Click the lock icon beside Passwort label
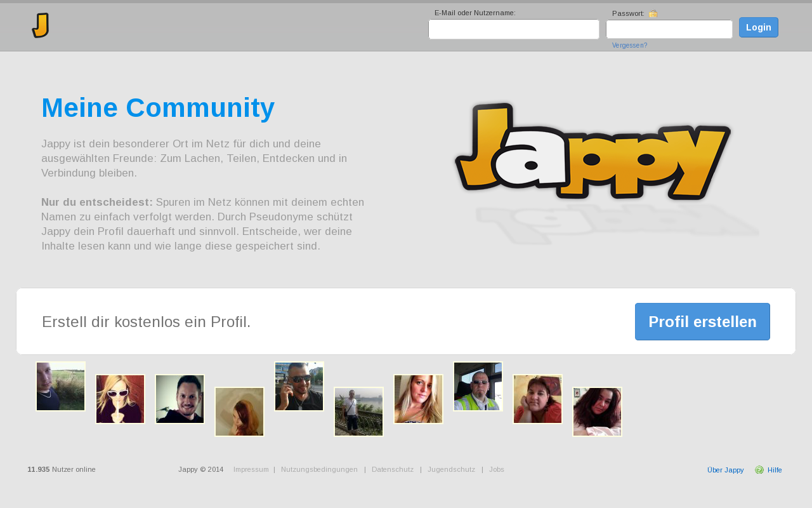Viewport: 812px width, 508px height. pyautogui.click(x=653, y=13)
